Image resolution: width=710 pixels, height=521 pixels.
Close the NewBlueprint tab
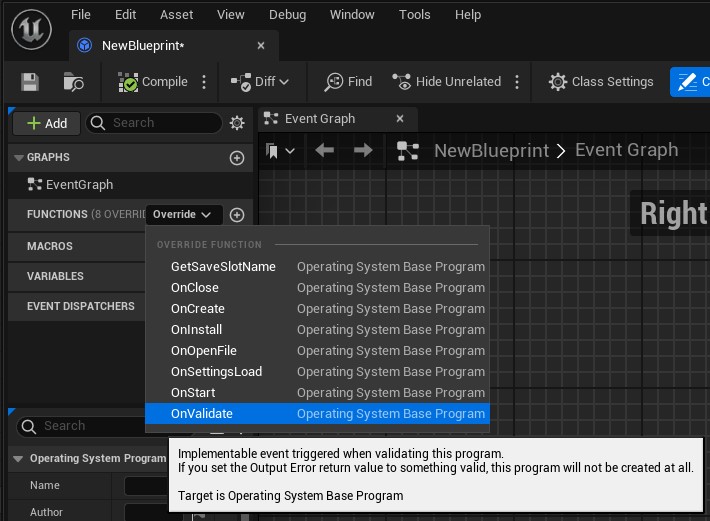[261, 46]
